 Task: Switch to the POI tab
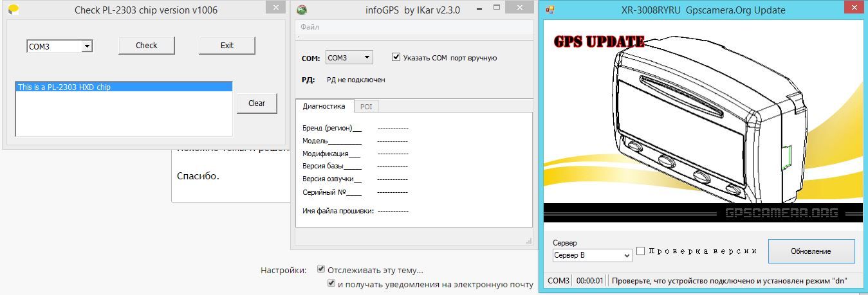[365, 107]
